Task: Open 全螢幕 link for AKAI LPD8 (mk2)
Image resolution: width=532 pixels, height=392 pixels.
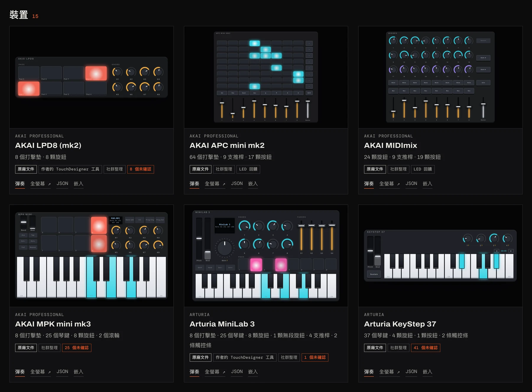Action: pos(40,184)
